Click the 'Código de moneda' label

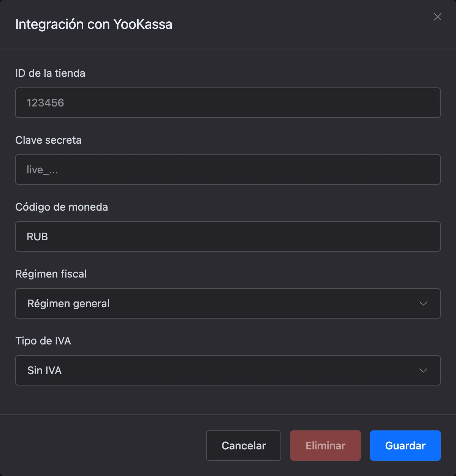pyautogui.click(x=62, y=207)
